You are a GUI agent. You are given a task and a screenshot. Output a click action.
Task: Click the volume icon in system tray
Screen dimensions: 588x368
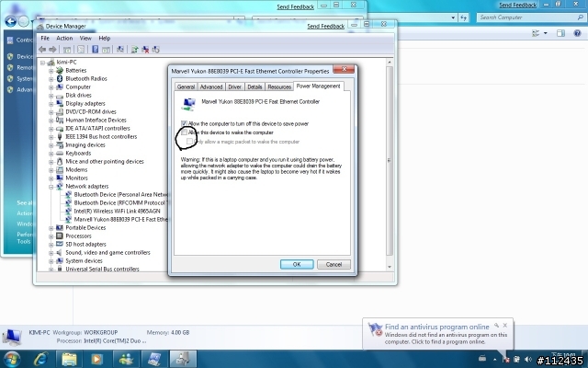tap(528, 360)
